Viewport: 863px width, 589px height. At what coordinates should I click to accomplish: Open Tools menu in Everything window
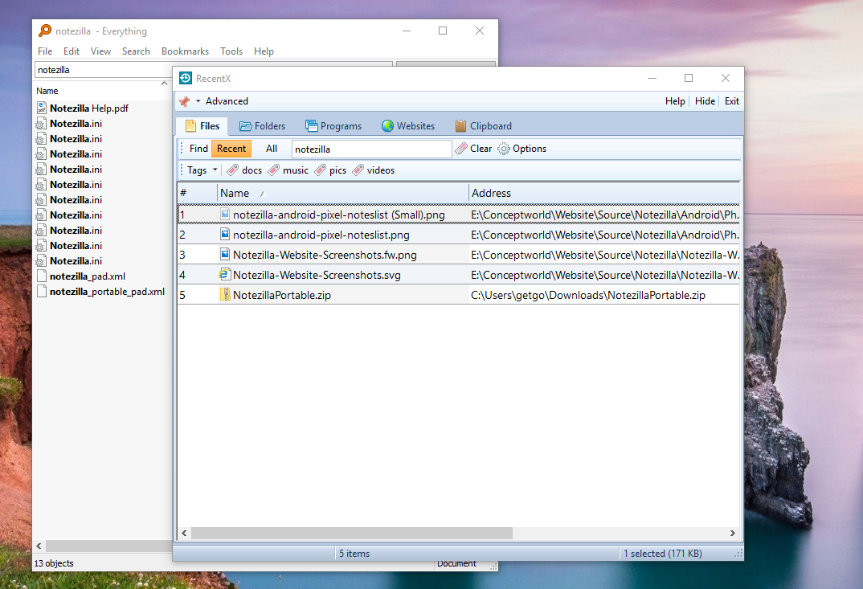[231, 51]
